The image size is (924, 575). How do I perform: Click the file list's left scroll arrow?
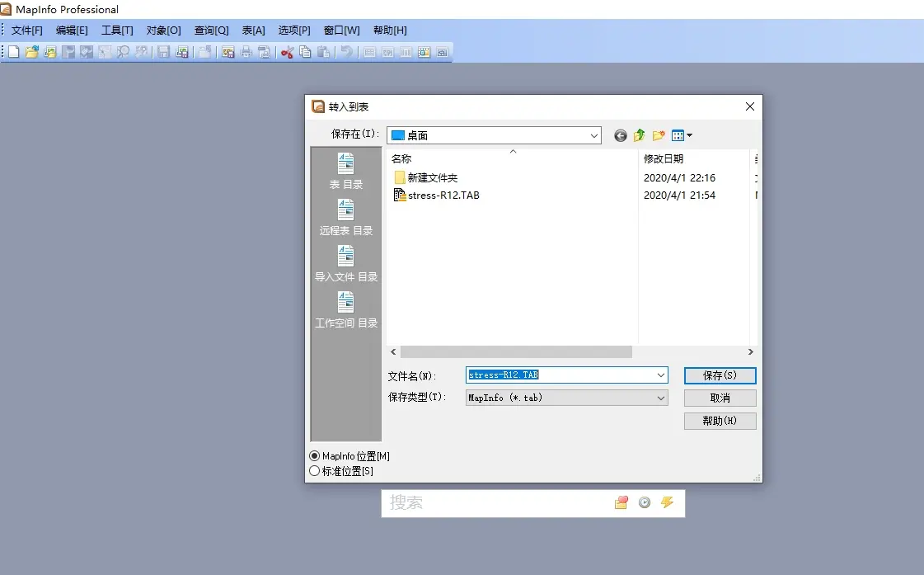click(x=393, y=352)
